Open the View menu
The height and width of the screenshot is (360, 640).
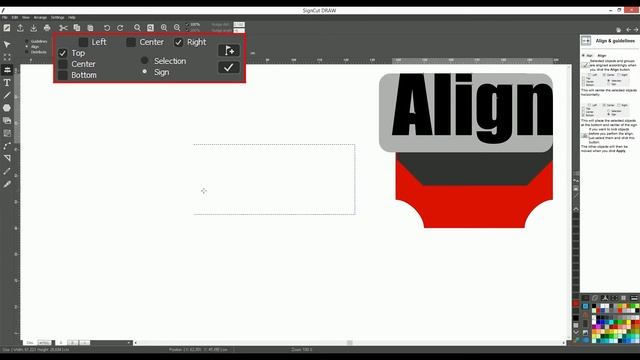[26, 18]
